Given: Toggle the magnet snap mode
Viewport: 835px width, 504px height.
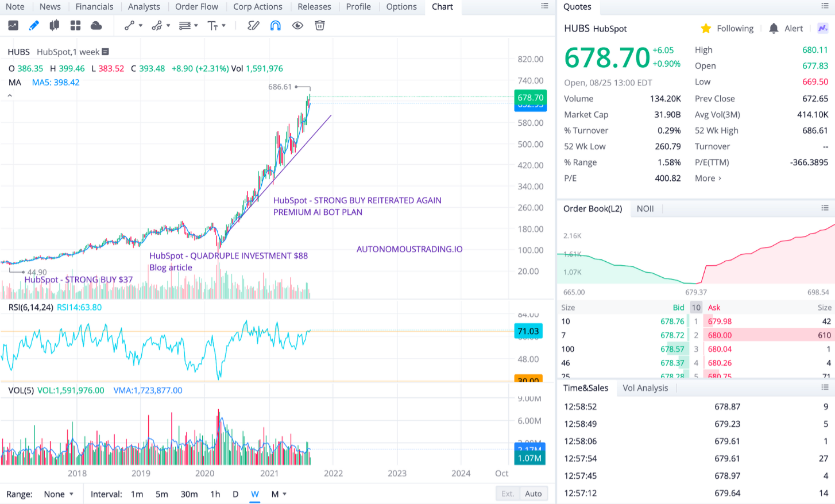Looking at the screenshot, I should point(276,26).
